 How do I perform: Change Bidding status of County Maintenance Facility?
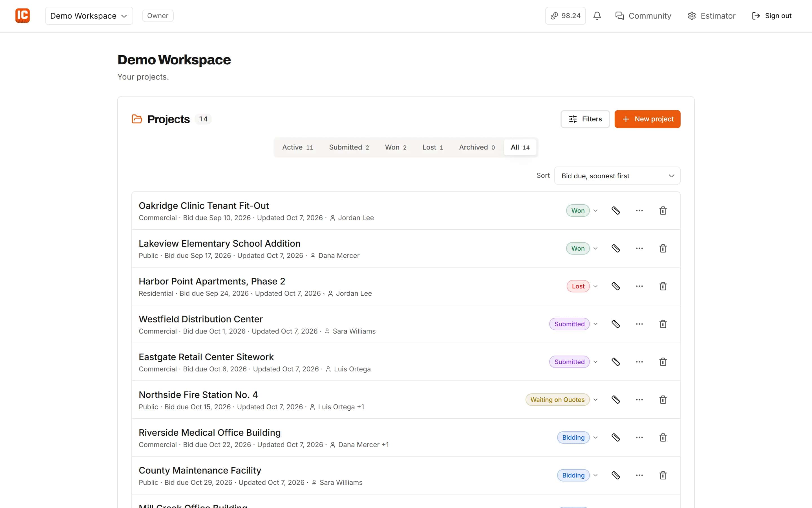click(577, 475)
